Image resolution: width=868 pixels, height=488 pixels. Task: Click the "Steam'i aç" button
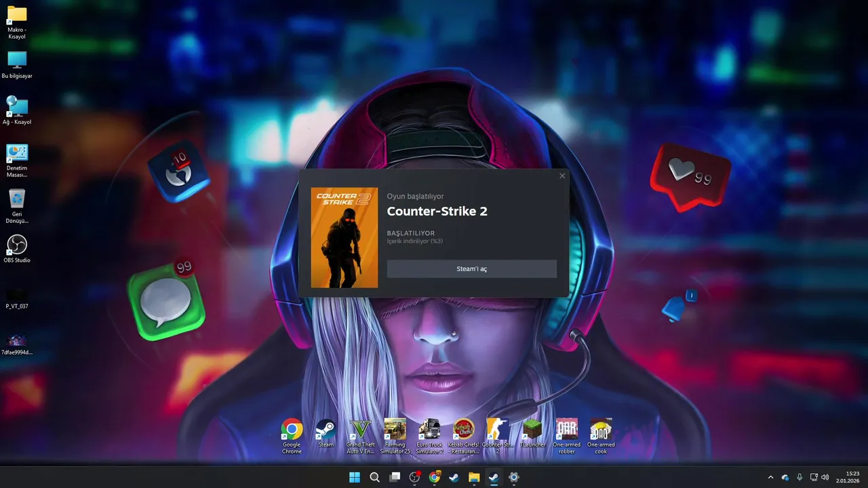pos(471,268)
